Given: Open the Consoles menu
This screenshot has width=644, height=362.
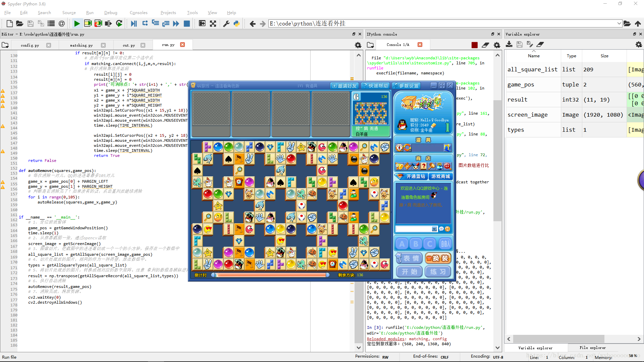Looking at the screenshot, I should point(139,13).
